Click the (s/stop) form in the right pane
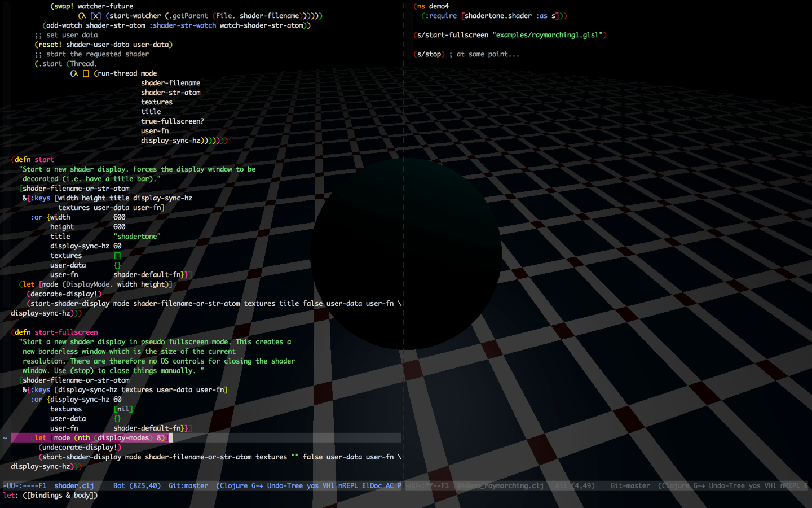Image resolution: width=812 pixels, height=508 pixels. [429, 54]
